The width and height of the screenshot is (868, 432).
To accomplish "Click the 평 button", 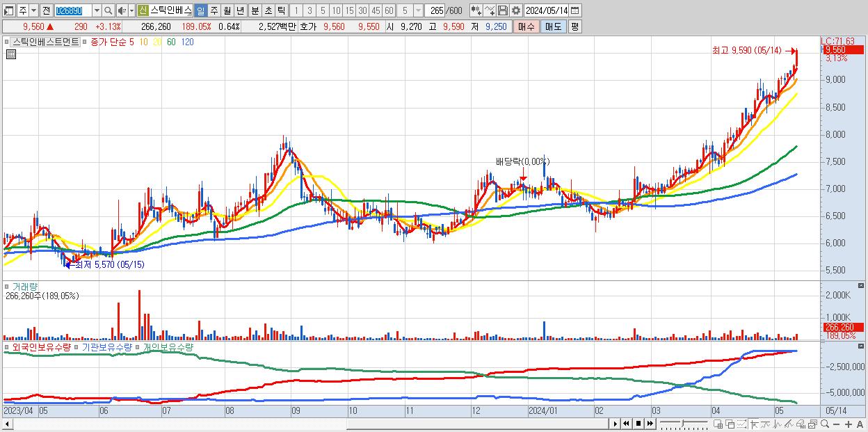I will pos(574,26).
